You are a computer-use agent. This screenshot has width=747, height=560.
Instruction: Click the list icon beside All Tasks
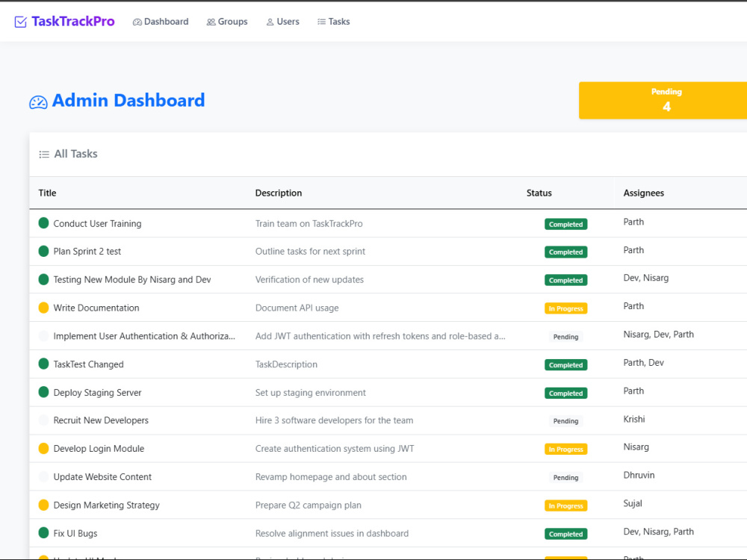tap(44, 155)
